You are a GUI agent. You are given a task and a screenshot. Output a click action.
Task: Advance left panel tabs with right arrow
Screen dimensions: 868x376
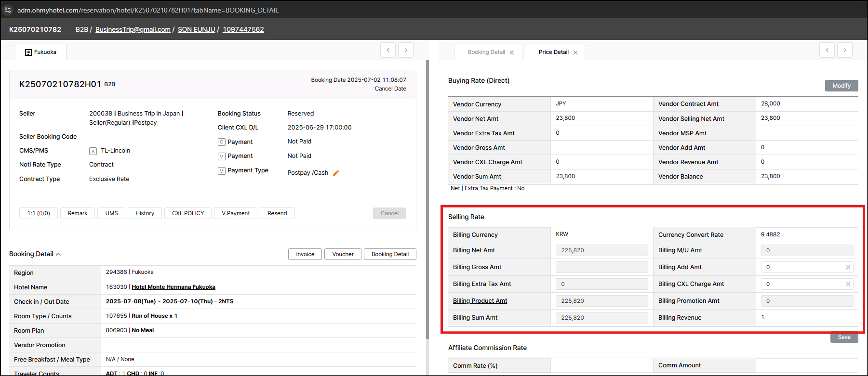(x=406, y=50)
